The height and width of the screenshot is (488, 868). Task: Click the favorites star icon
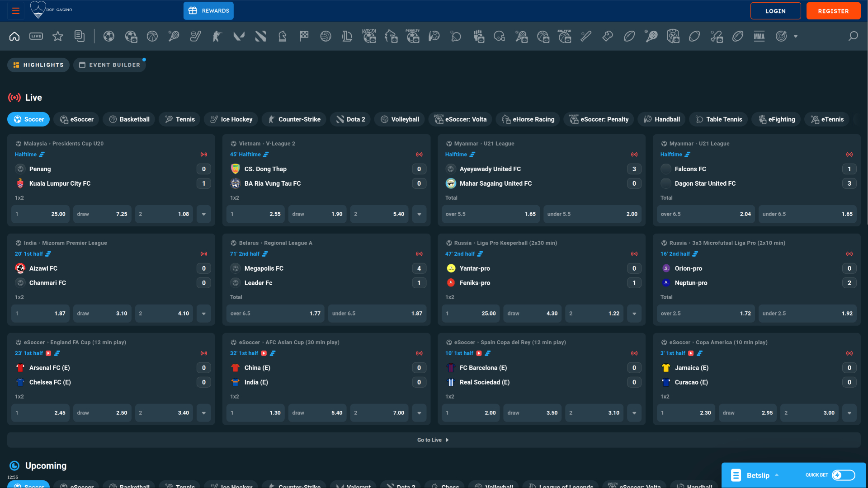(x=58, y=36)
